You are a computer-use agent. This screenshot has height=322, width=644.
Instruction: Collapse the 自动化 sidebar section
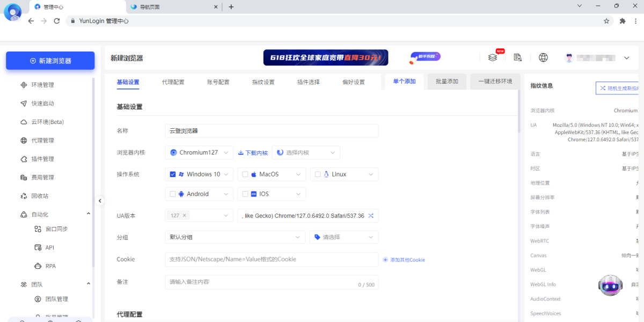pyautogui.click(x=88, y=214)
